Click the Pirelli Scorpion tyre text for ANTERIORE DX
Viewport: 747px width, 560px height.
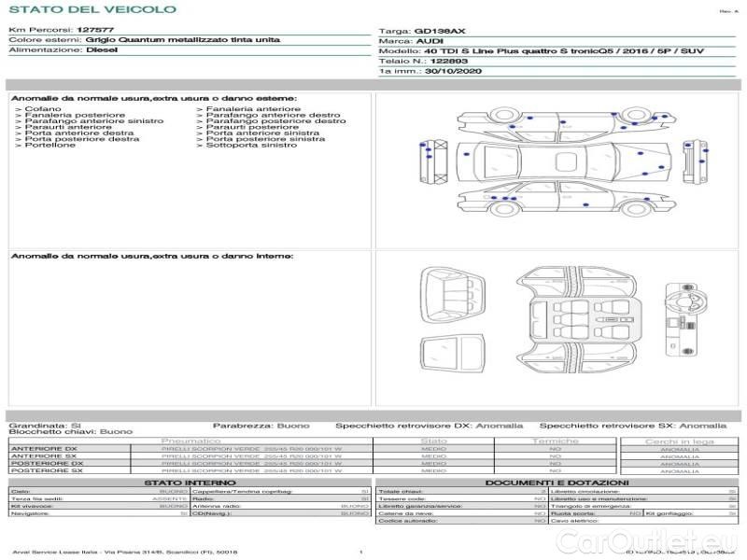[251, 449]
